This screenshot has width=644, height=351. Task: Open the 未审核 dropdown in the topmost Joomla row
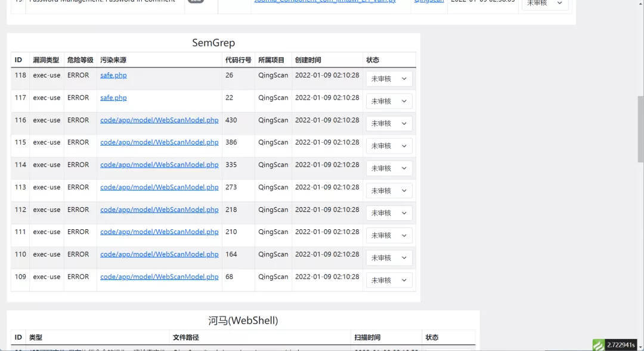[x=544, y=4]
